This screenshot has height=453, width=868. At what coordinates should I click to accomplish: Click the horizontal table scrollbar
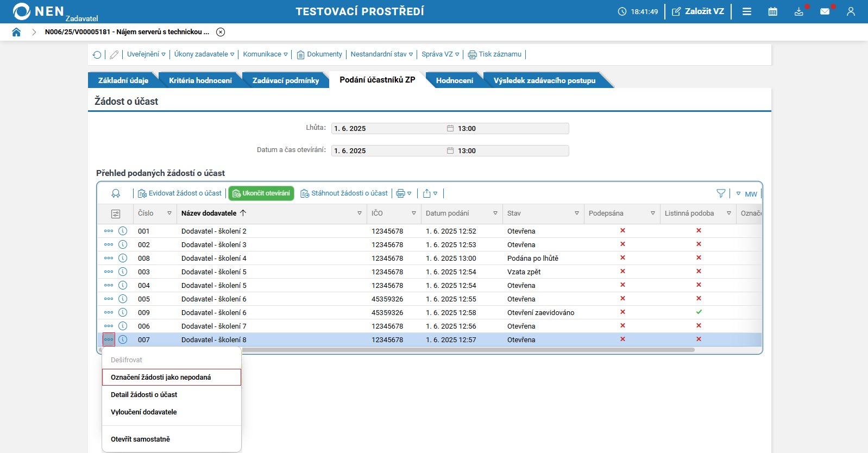[467, 350]
